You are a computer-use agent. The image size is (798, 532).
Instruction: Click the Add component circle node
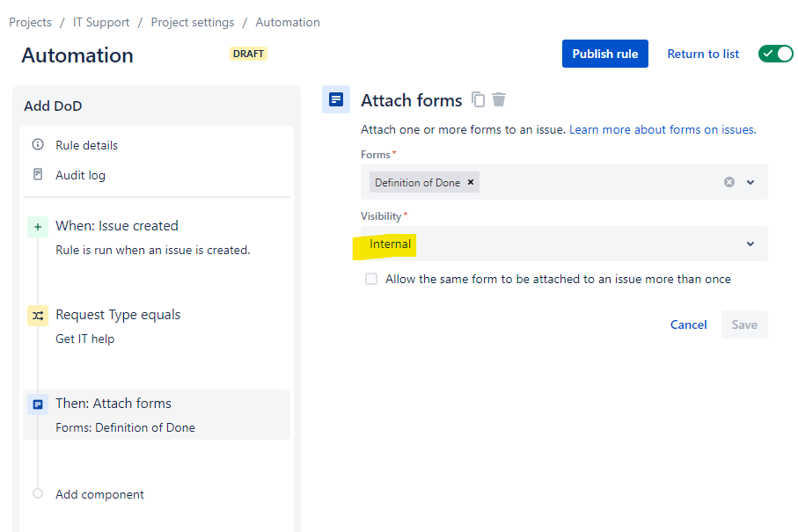point(38,493)
